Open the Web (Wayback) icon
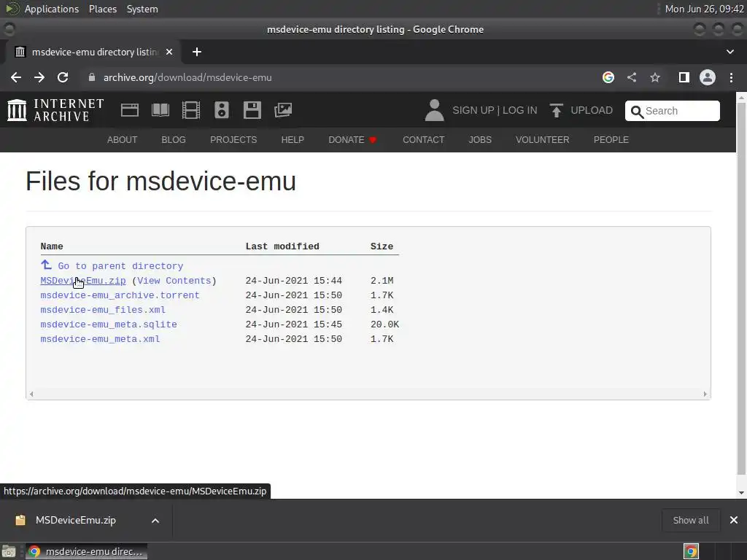The width and height of the screenshot is (747, 560). click(130, 110)
